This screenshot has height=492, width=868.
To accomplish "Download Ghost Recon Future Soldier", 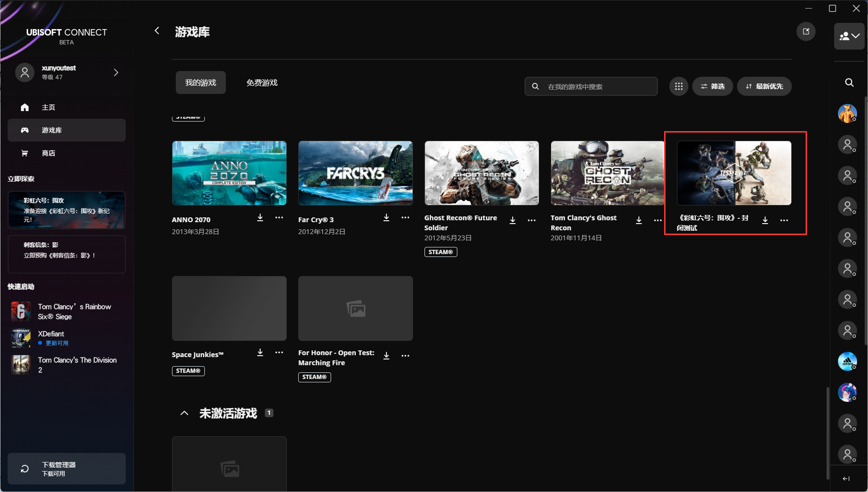I will (x=513, y=220).
